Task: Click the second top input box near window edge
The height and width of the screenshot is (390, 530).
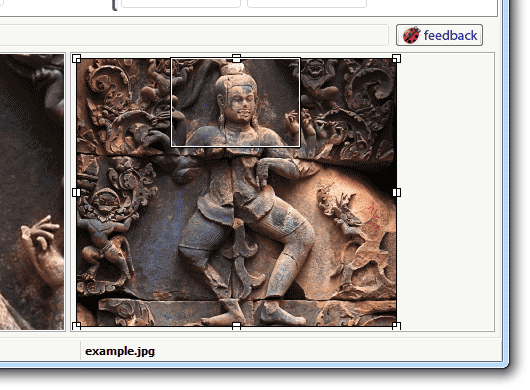Action: coord(307,3)
